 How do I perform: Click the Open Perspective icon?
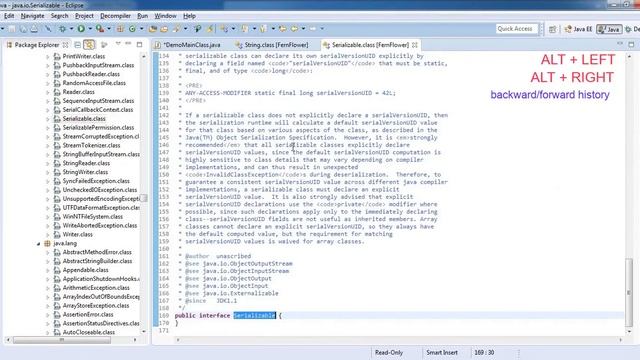(x=552, y=29)
